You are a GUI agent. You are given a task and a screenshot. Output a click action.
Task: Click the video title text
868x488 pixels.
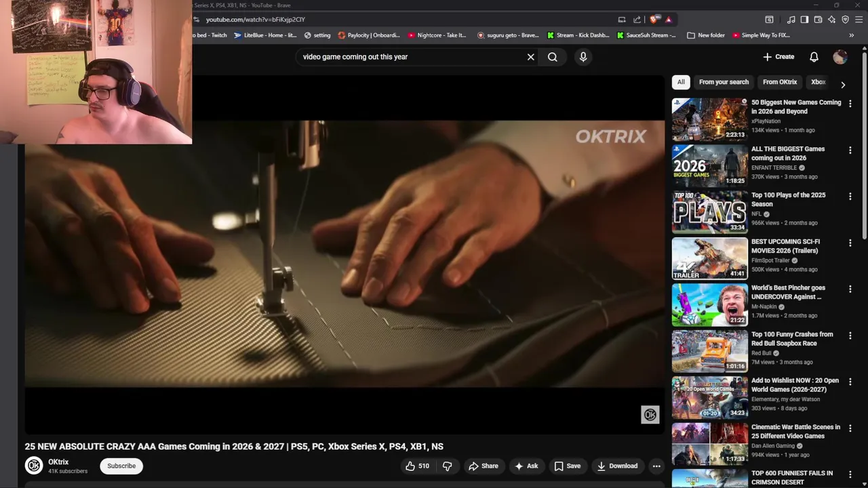point(234,447)
